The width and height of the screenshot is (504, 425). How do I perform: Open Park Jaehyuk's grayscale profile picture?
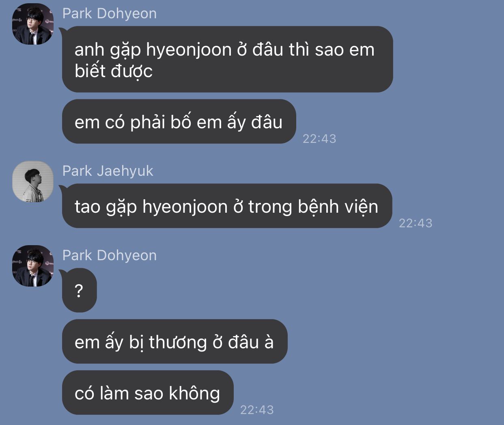tap(33, 181)
